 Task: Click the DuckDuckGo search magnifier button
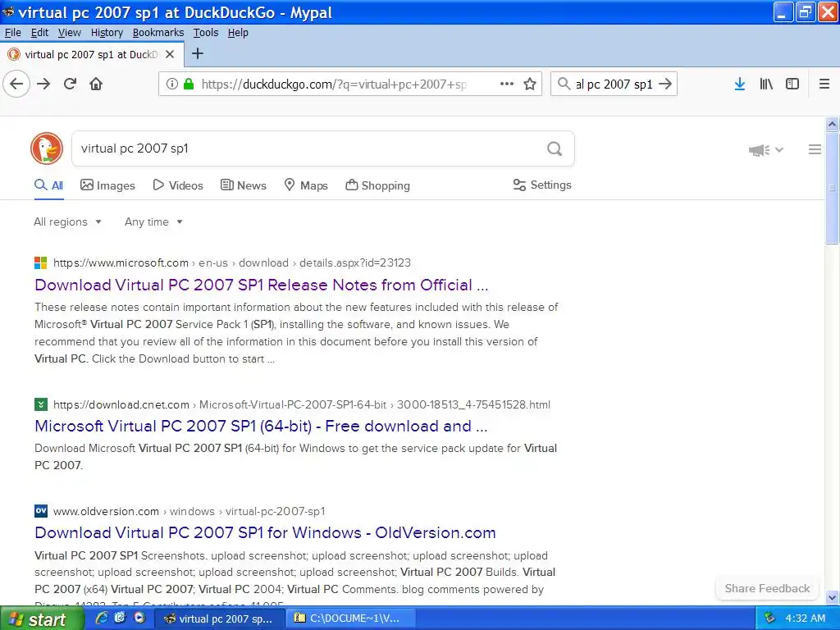click(555, 148)
